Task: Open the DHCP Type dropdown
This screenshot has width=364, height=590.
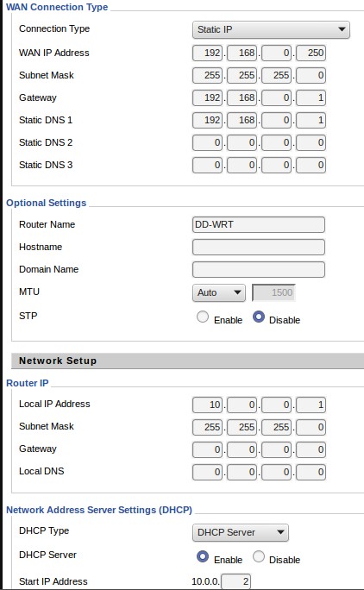Action: (240, 532)
